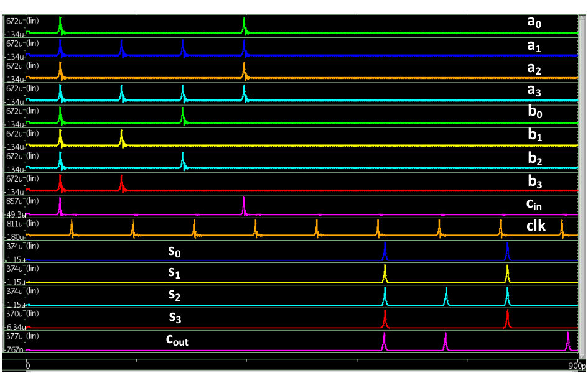Viewport: 588px width, 373px height.
Task: Click the 6.34u axis minimum value
Action: click(15, 328)
